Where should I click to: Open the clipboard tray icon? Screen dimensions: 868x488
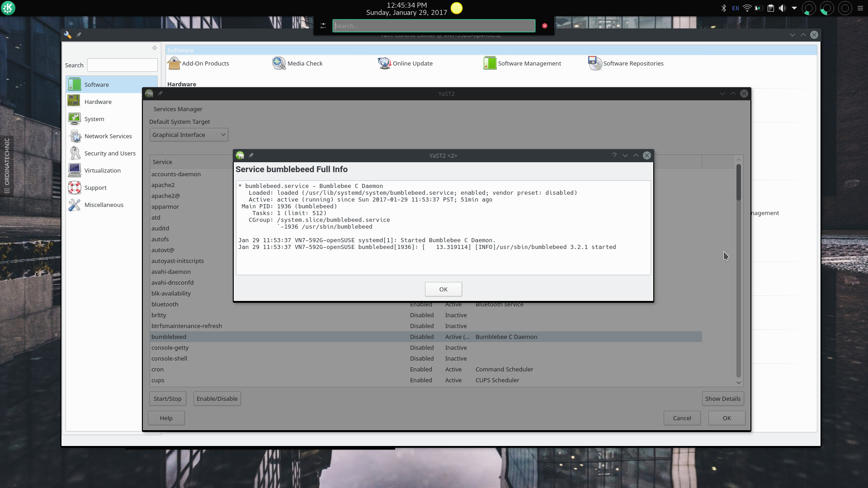(771, 8)
